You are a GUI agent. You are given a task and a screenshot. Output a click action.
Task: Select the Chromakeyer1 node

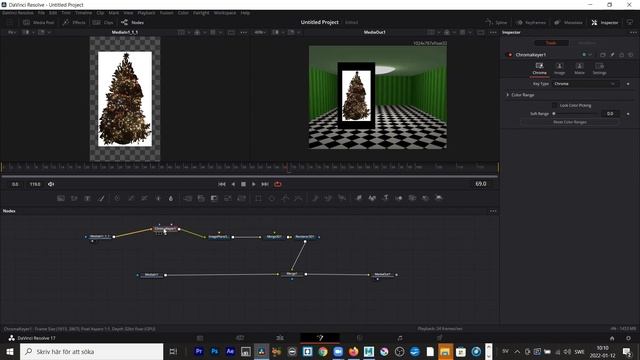click(x=166, y=229)
